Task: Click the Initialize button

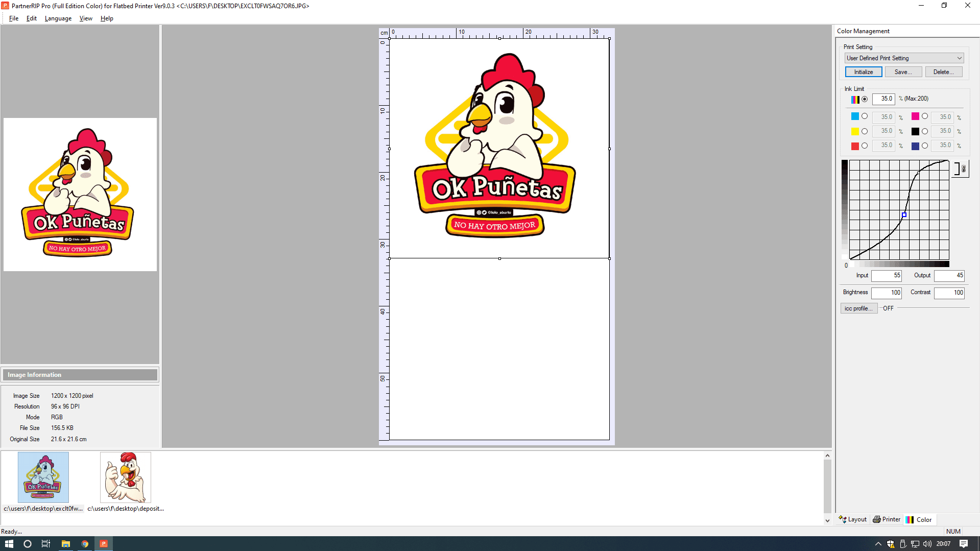Action: point(863,72)
